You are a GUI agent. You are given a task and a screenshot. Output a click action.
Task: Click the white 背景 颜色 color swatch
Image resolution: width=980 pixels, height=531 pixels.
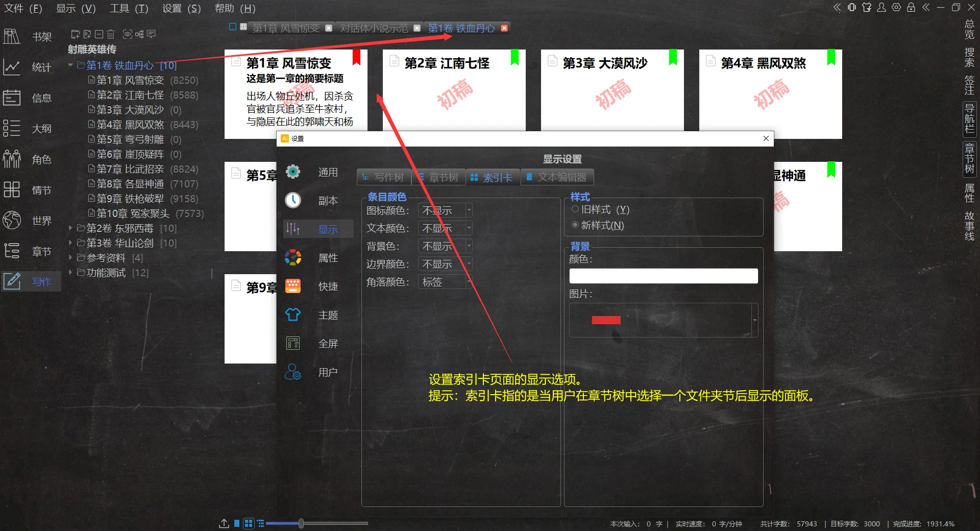664,276
